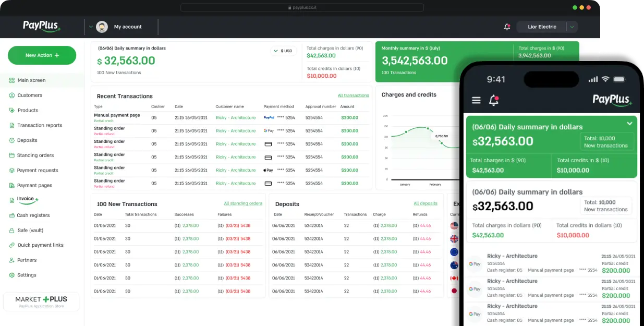Click the Standing orders folder icon
Viewport: 644px width, 326px height.
[12, 155]
